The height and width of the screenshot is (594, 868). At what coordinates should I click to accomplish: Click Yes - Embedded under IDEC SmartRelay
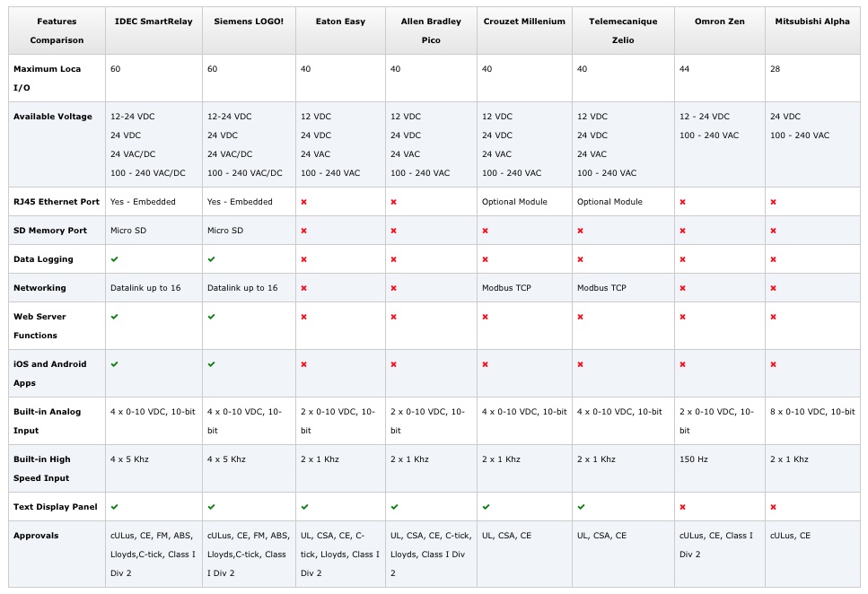pyautogui.click(x=143, y=202)
